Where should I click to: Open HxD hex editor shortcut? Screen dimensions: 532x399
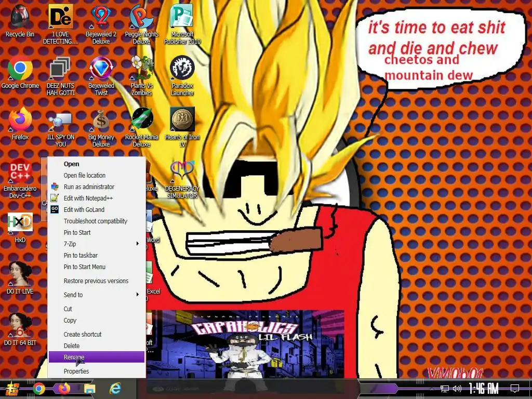point(20,228)
